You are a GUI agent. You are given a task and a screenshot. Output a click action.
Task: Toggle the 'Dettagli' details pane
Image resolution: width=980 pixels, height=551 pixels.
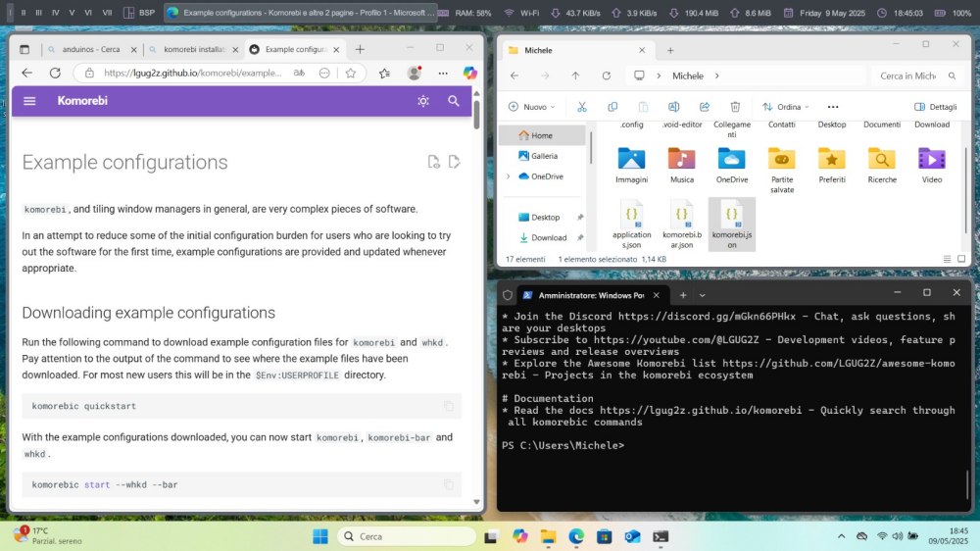936,107
